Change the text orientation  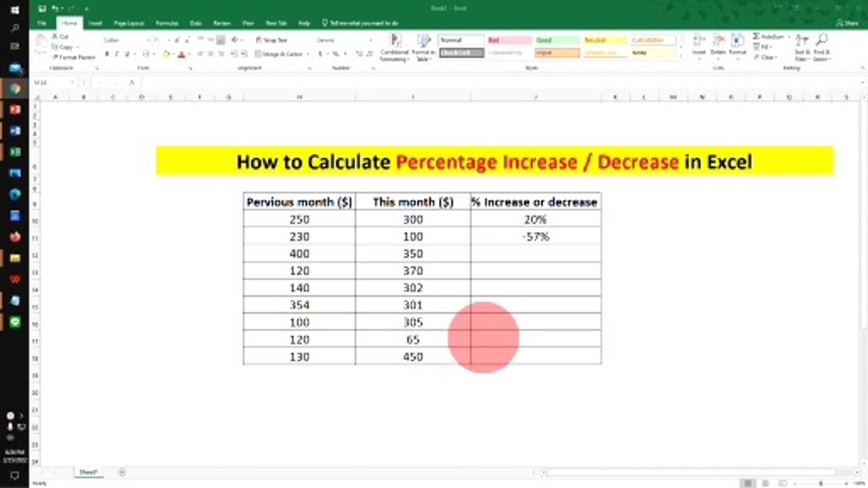click(235, 40)
